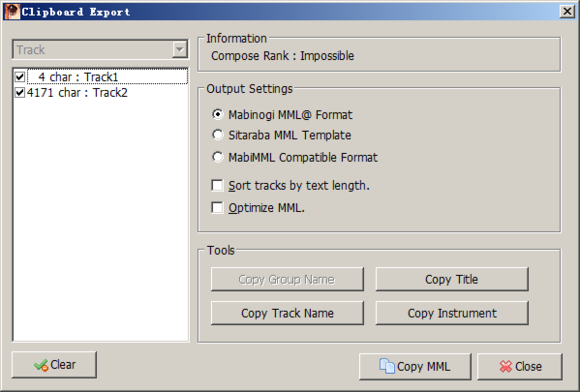580x392 pixels.
Task: Click the green checkmark icon on Clear
Action: point(41,365)
